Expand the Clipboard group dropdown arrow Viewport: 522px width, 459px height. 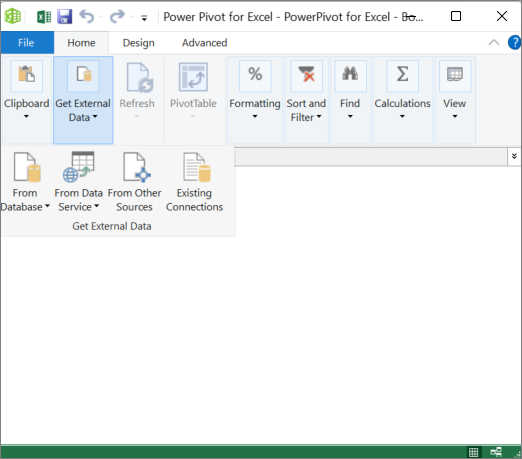[26, 116]
